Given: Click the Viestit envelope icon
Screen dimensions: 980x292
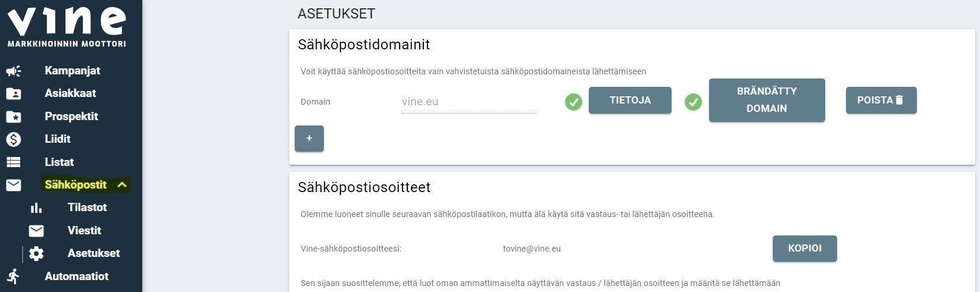Looking at the screenshot, I should [x=36, y=231].
